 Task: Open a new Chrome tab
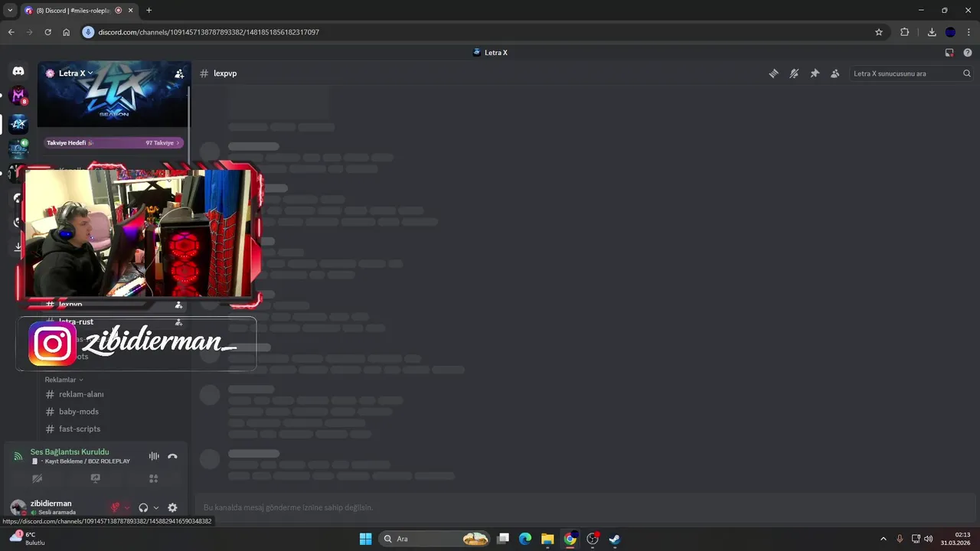pyautogui.click(x=149, y=11)
